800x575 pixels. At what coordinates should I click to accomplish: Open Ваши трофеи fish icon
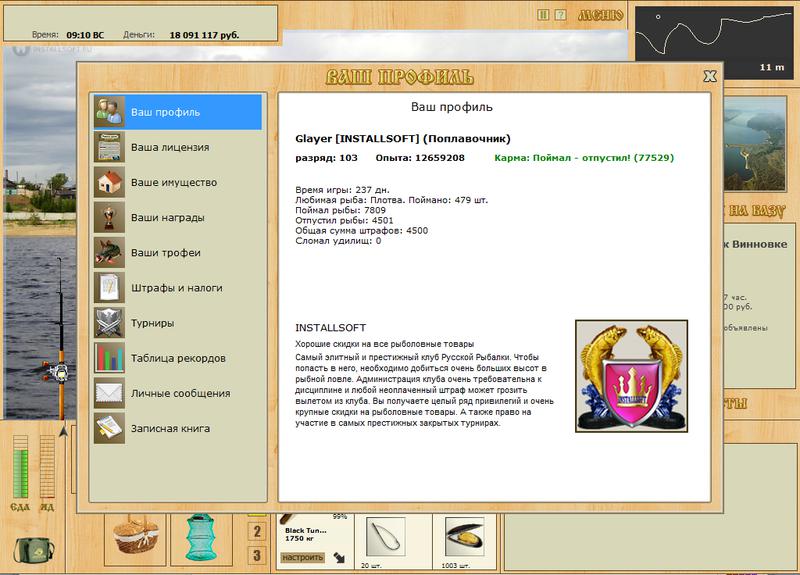pos(109,253)
